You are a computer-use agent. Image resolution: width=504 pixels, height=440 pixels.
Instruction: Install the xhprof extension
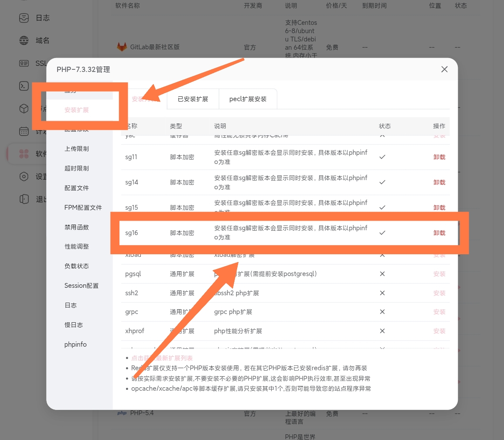439,331
